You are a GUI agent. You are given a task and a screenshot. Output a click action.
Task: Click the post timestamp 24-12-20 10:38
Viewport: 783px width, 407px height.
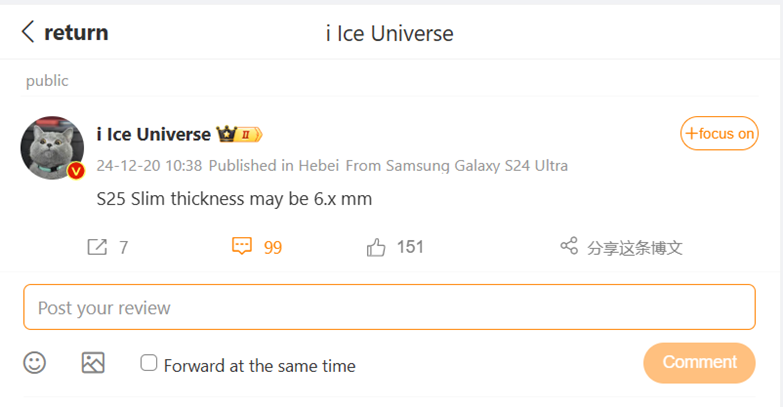149,165
